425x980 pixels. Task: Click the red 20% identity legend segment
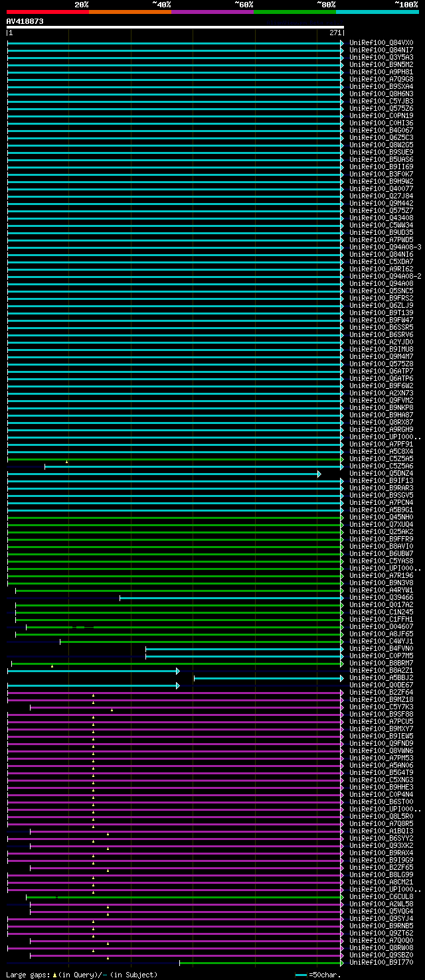click(47, 12)
